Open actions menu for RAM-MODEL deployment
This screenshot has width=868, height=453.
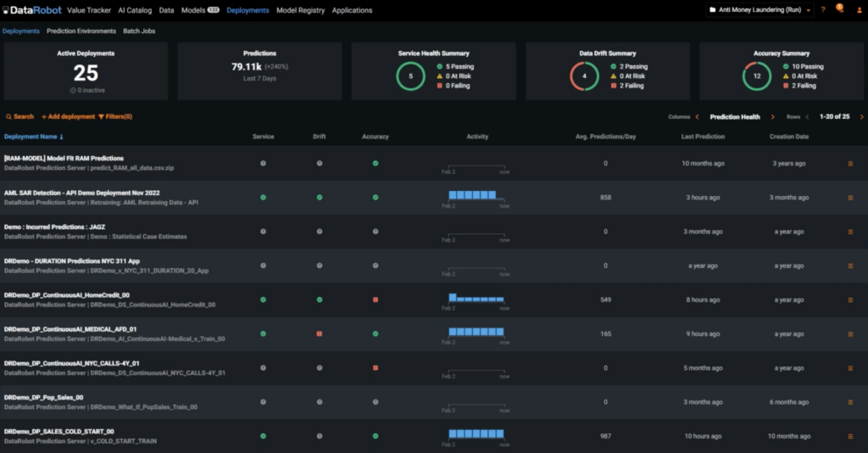click(x=850, y=164)
